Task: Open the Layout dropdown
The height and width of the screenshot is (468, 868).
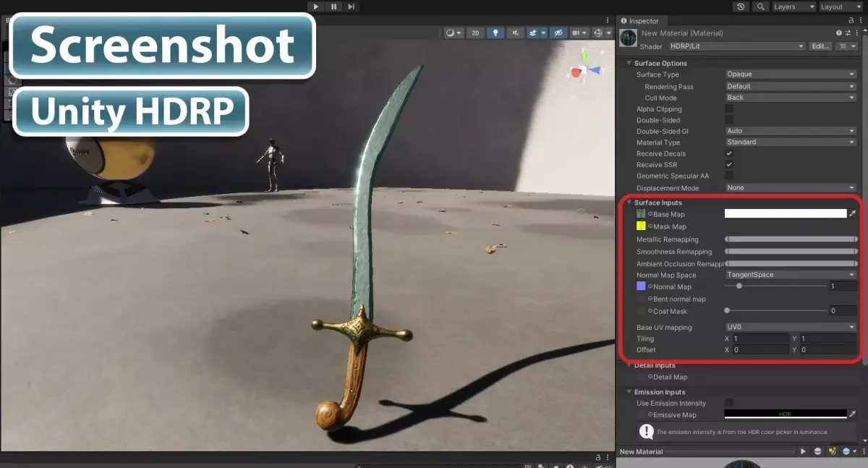Action: (x=840, y=7)
